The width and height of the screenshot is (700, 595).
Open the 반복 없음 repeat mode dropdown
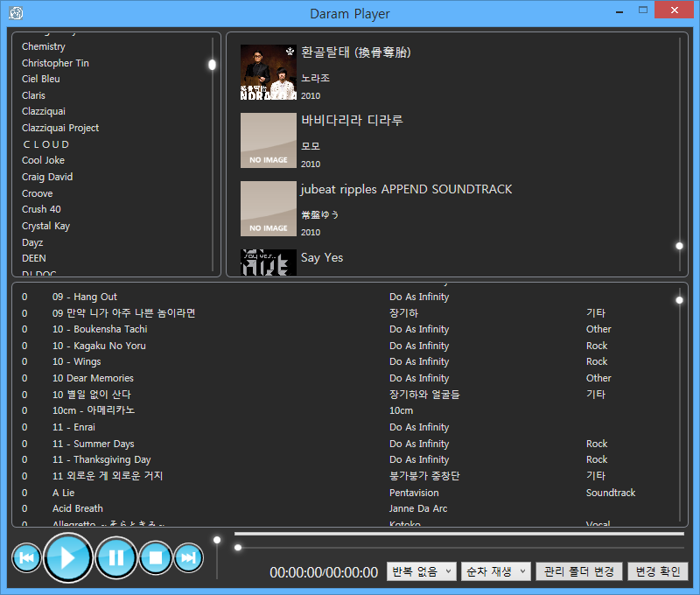tap(422, 571)
